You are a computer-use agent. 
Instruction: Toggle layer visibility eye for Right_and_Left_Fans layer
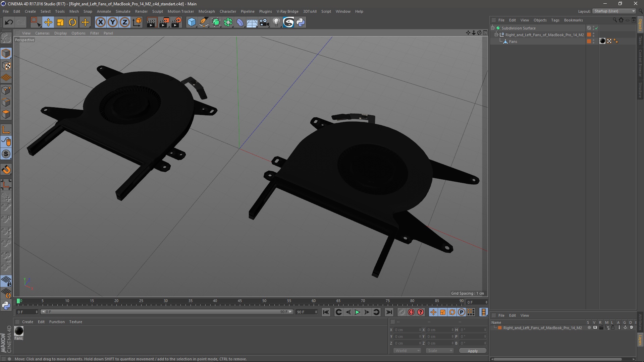tap(595, 328)
